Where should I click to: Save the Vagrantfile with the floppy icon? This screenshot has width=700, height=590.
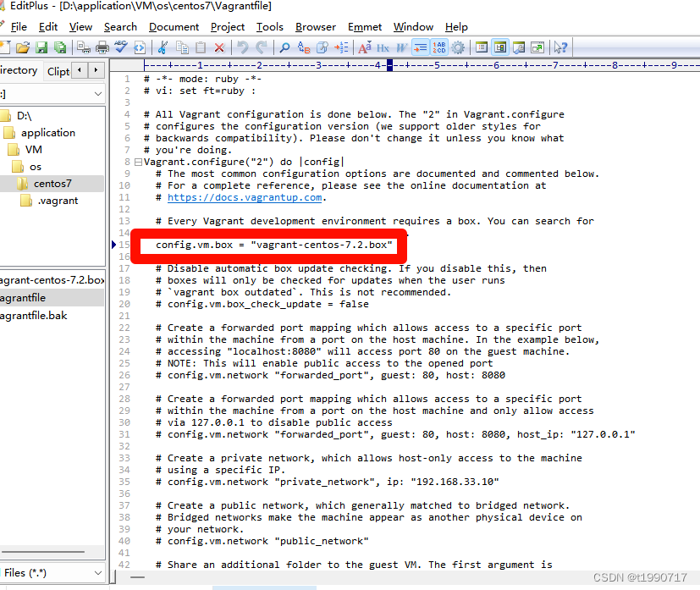pyautogui.click(x=41, y=47)
